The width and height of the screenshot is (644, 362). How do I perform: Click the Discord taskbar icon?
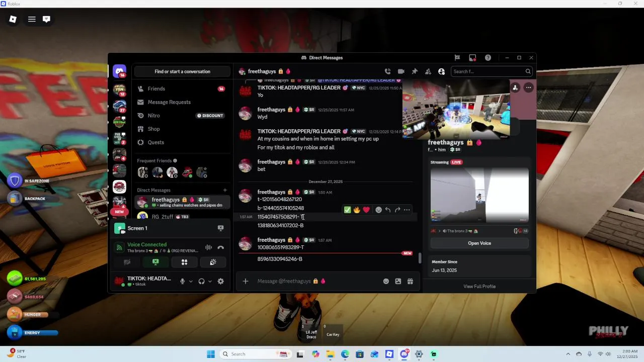point(404,354)
